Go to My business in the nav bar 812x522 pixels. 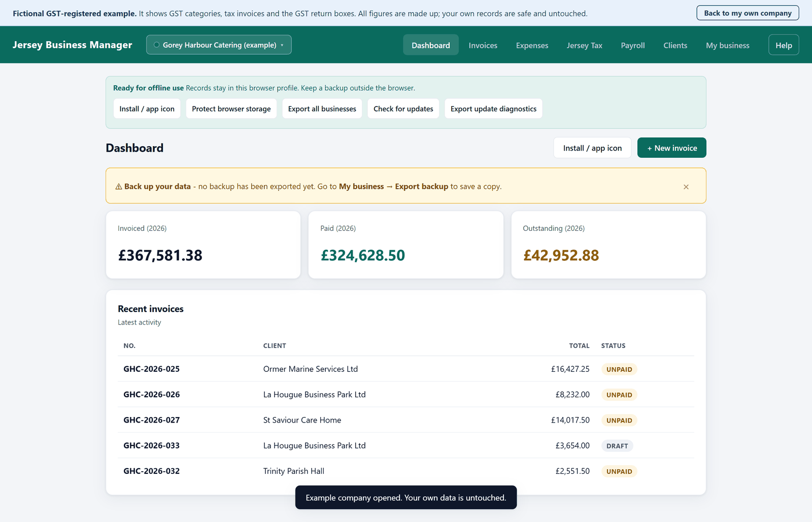coord(727,45)
